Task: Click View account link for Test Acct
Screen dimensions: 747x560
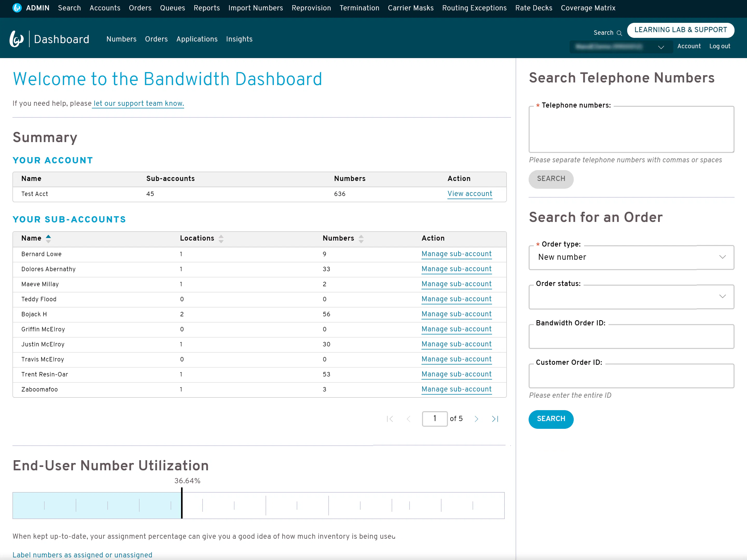Action: (469, 194)
